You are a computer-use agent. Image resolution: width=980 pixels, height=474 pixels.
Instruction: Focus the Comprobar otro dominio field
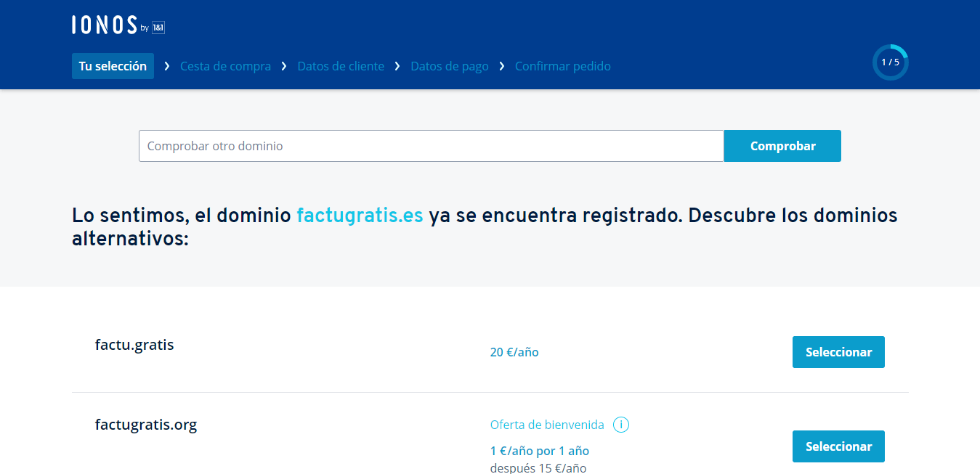(431, 146)
